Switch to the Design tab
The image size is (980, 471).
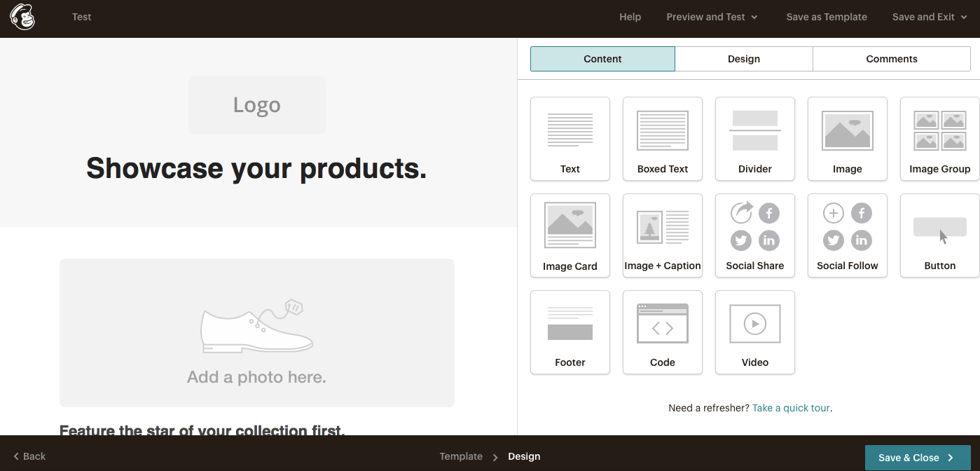[x=743, y=59]
